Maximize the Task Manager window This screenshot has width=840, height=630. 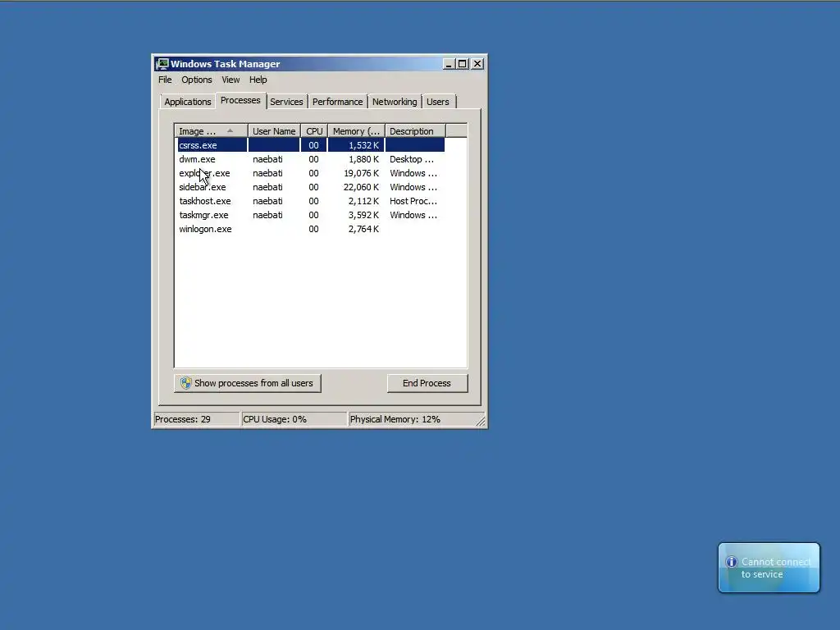(463, 64)
